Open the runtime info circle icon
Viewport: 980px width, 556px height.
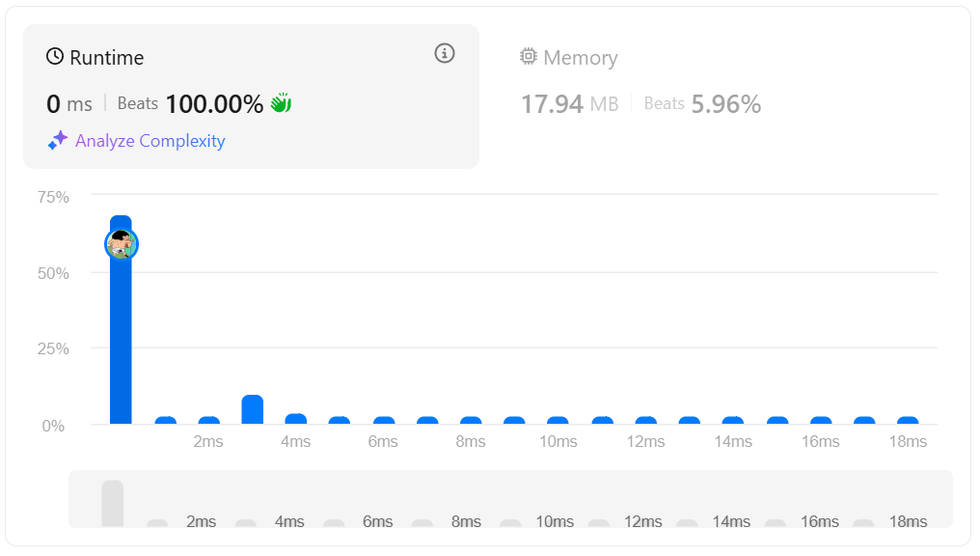tap(444, 53)
